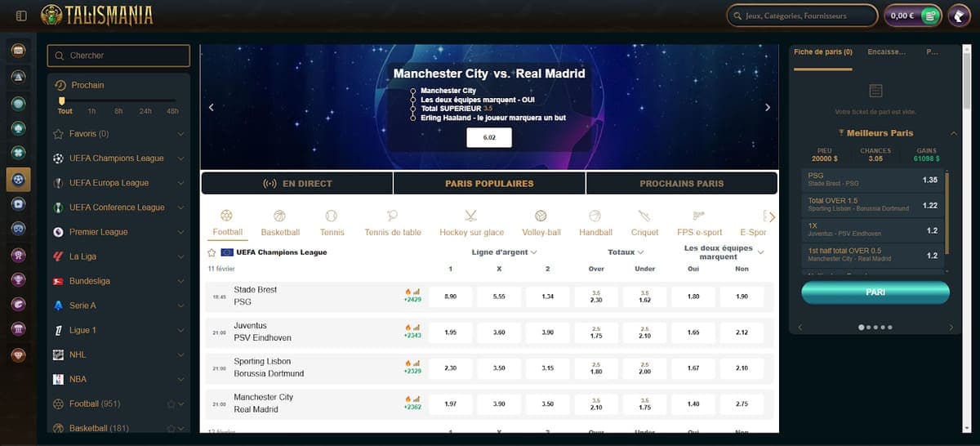Expand the Premier League chevron
This screenshot has height=446, width=980.
180,232
